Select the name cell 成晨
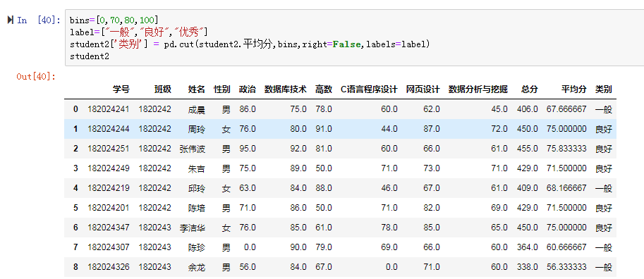 tap(197, 109)
